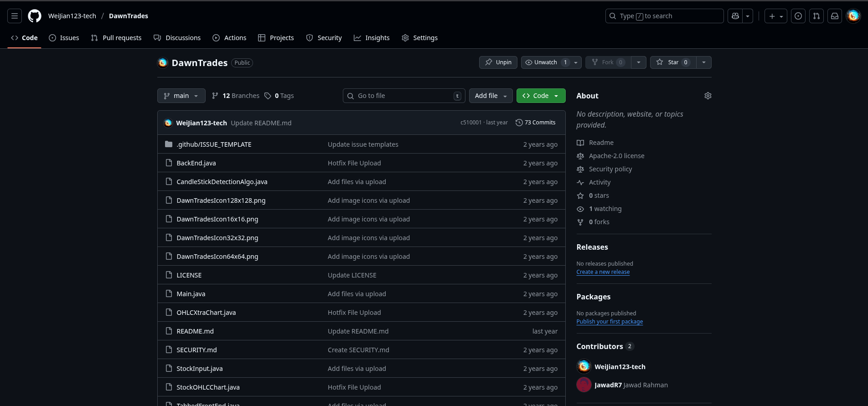Expand the fork options dropdown arrow
868x406 pixels.
click(639, 62)
